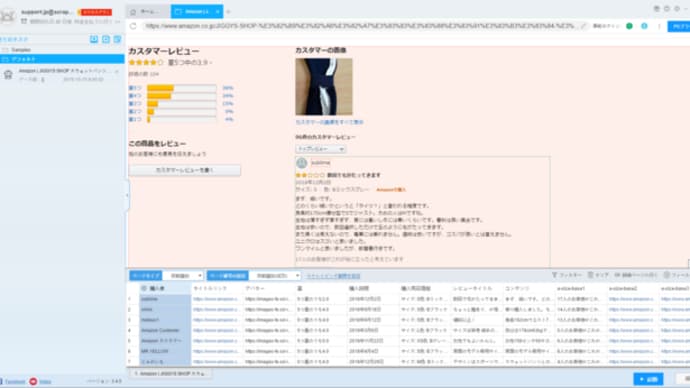Click the Amazon URL address field
This screenshot has height=388, width=690.
pos(360,26)
